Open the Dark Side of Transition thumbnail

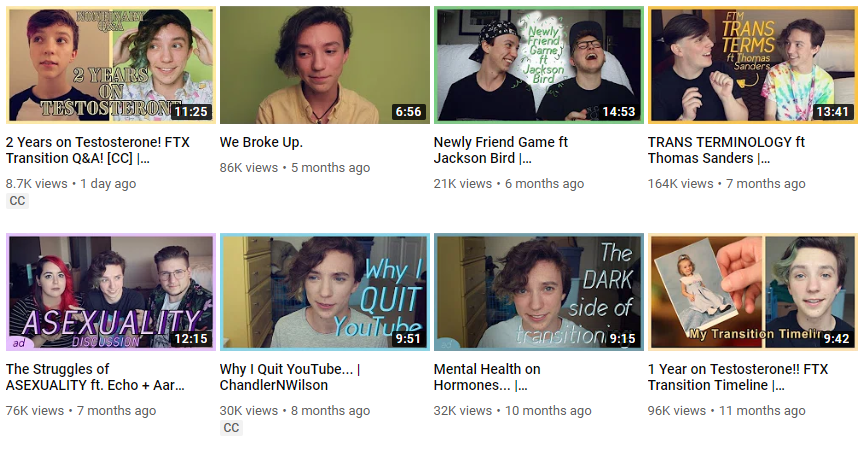(539, 292)
